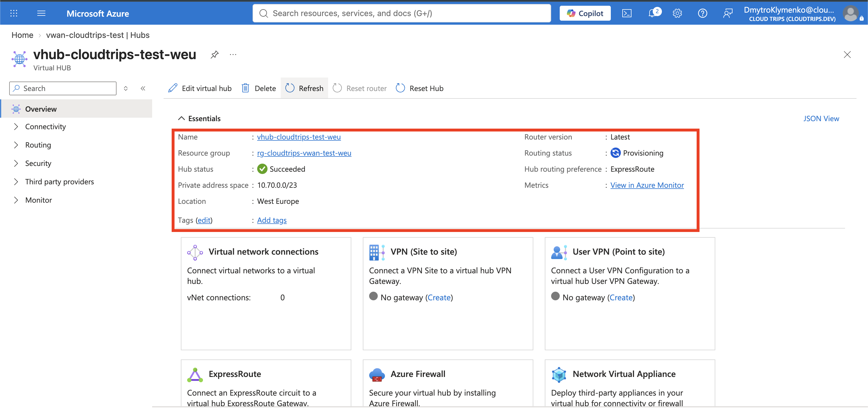Screen dimensions: 868x418
Task: Click the ExpressRoute routing preference value
Action: 632,169
